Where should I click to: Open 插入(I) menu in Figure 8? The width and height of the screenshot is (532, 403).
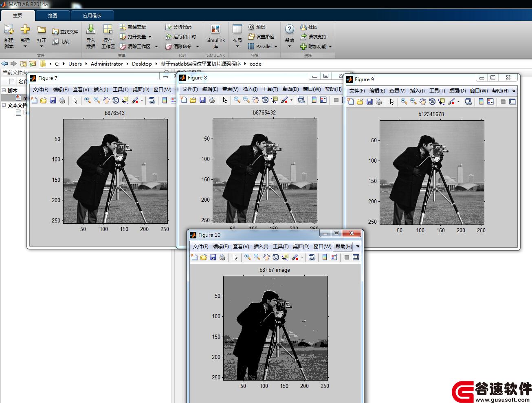250,89
